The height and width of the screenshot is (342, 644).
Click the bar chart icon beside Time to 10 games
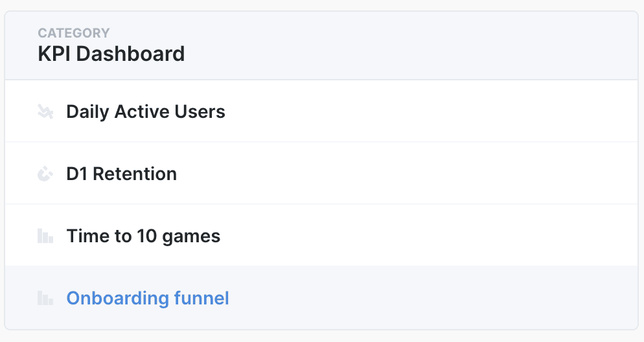click(x=45, y=236)
